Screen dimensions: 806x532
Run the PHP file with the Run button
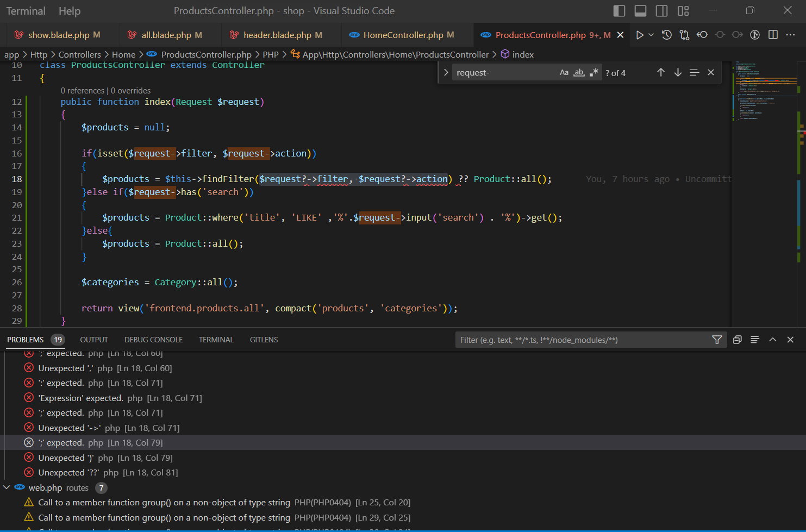[640, 34]
